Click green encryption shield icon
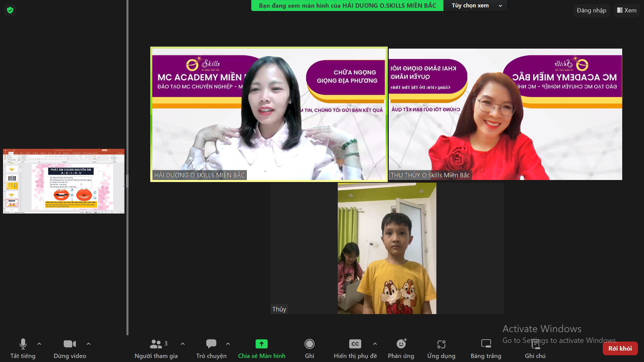 10,10
